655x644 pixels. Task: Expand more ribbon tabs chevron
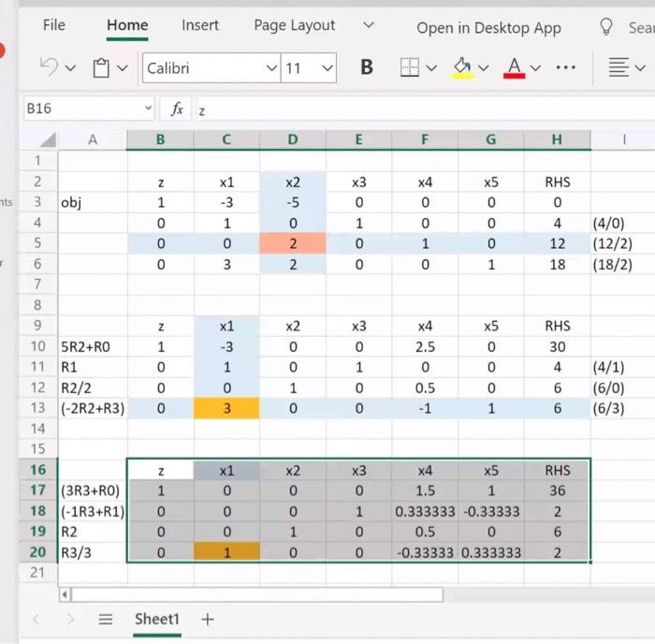click(x=368, y=25)
